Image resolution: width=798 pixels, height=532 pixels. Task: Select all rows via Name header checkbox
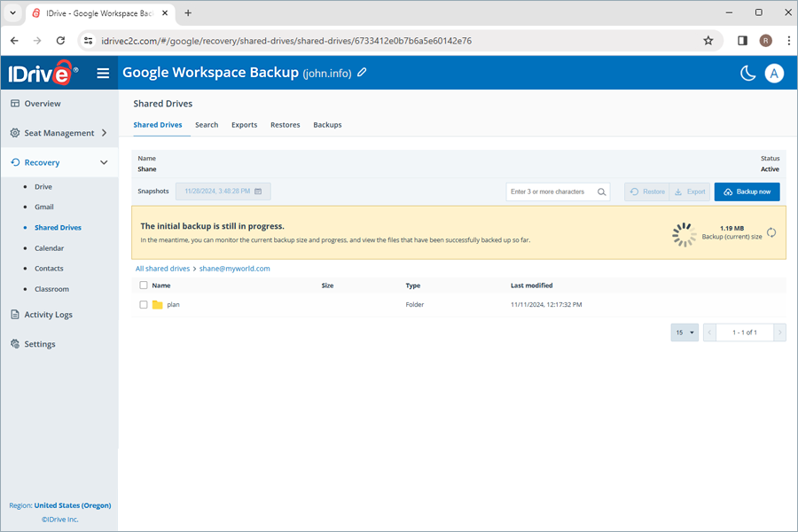click(x=143, y=285)
